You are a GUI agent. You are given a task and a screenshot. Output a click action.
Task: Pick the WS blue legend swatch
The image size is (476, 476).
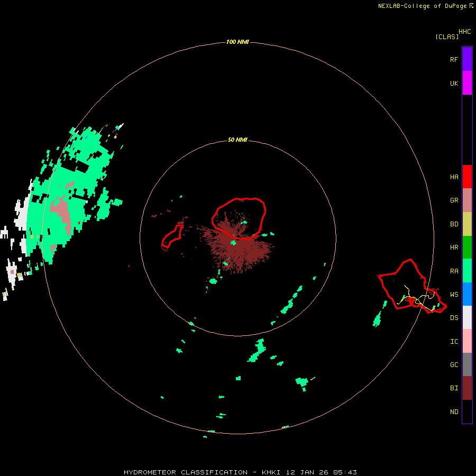[x=467, y=294]
